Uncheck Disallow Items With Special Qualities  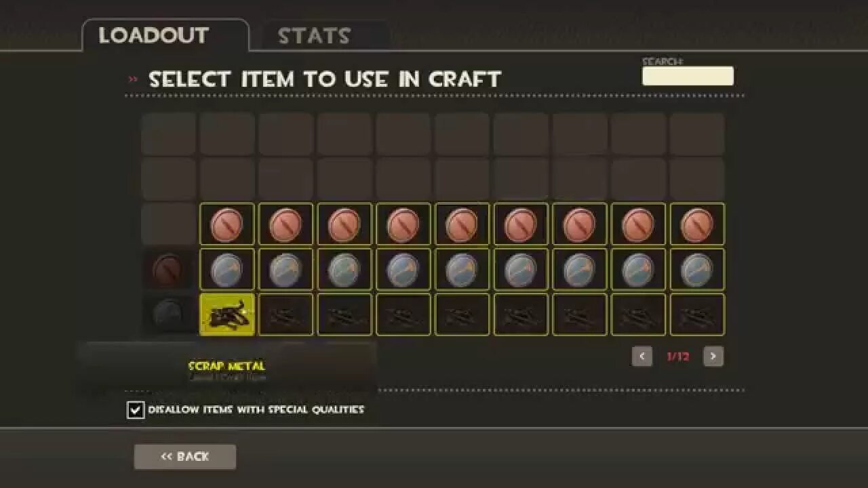(136, 410)
